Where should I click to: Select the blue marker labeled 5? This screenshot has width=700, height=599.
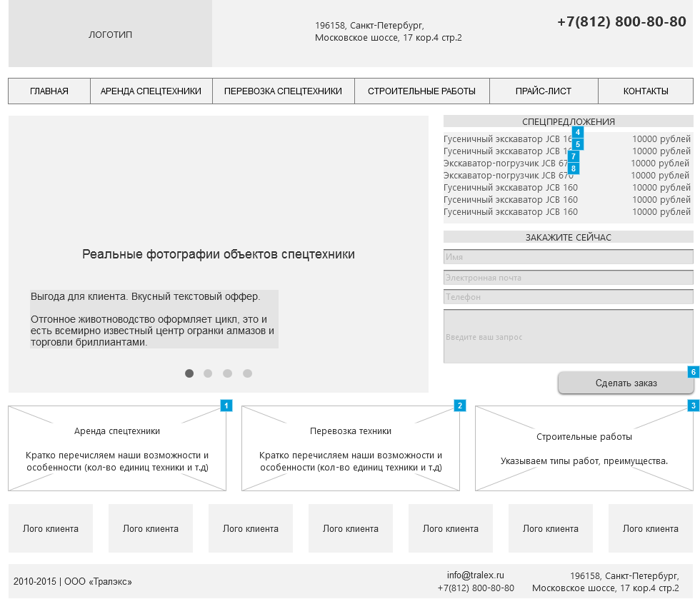pos(577,144)
